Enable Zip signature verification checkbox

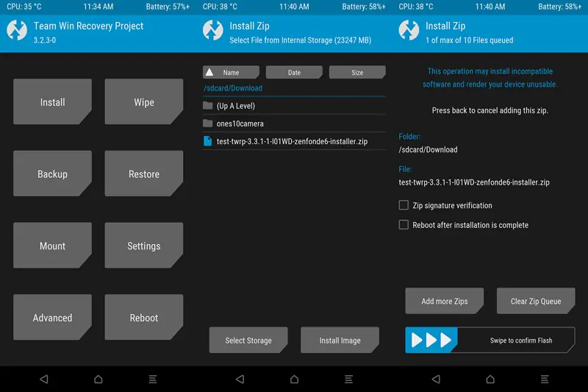coord(404,205)
